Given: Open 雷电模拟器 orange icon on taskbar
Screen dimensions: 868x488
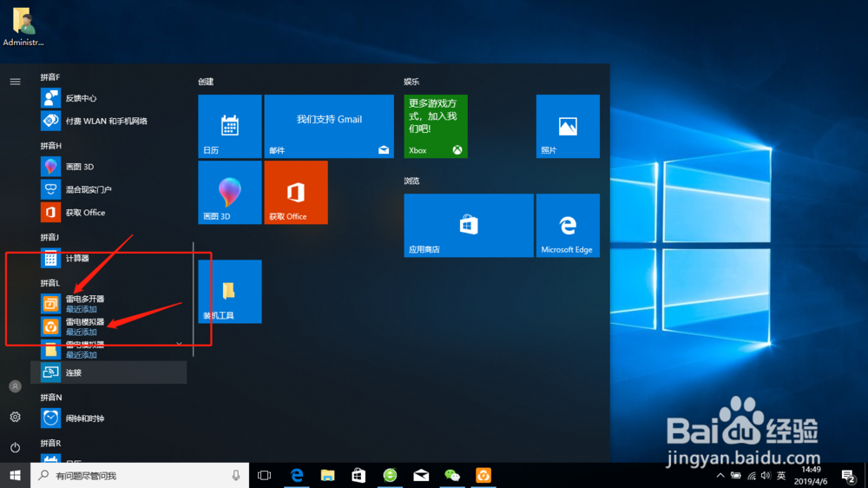Looking at the screenshot, I should 483,475.
